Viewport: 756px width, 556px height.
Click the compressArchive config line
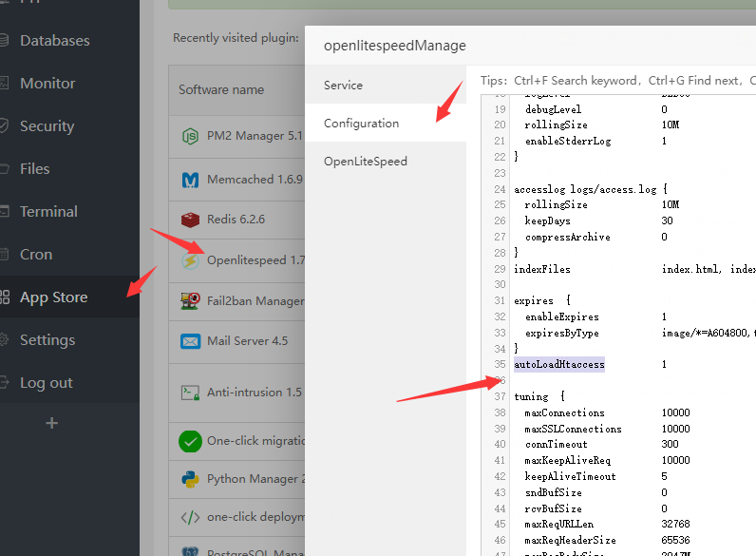[x=568, y=237]
